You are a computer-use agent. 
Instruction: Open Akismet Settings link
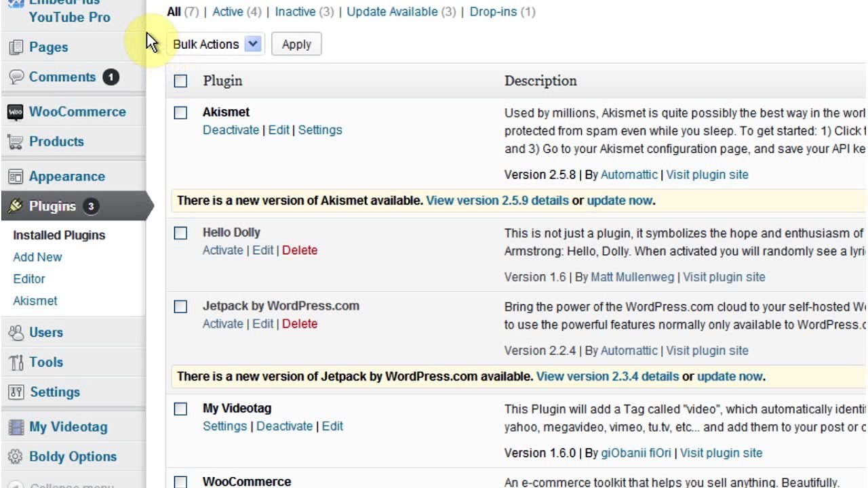pos(320,130)
